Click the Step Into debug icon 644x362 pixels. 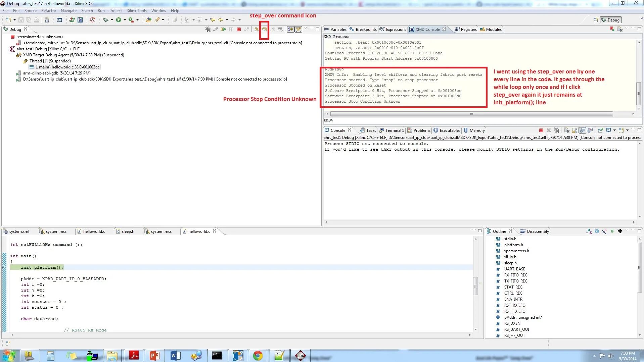(x=257, y=30)
